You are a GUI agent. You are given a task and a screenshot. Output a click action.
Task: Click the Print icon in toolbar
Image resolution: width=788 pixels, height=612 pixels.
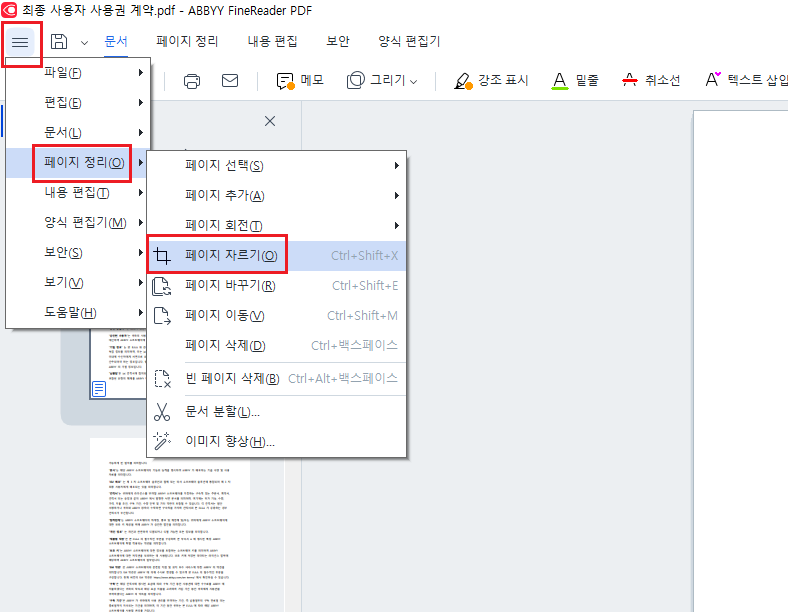point(191,81)
